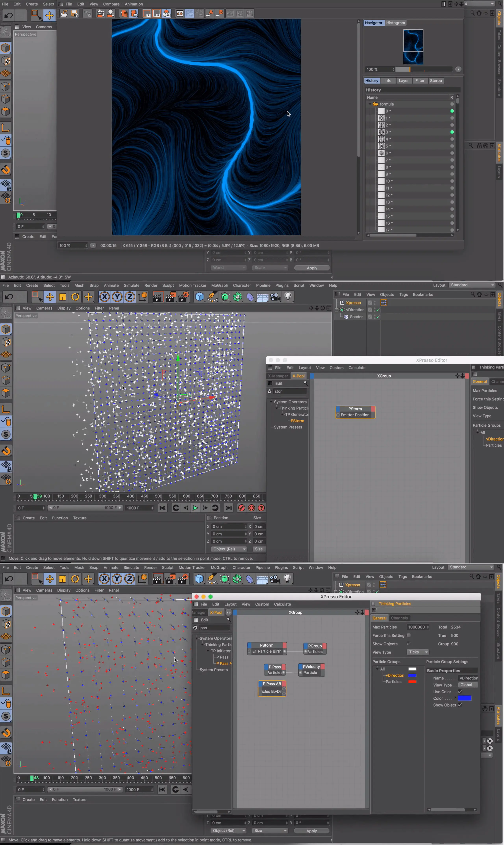Click the Apply button in the red-particles window
504x845 pixels.
[x=311, y=831]
